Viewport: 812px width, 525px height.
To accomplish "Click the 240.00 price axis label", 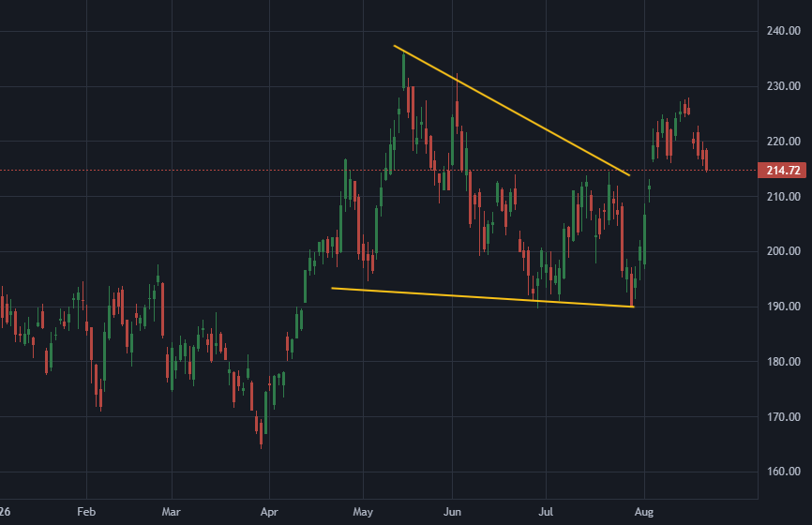I will coord(784,31).
